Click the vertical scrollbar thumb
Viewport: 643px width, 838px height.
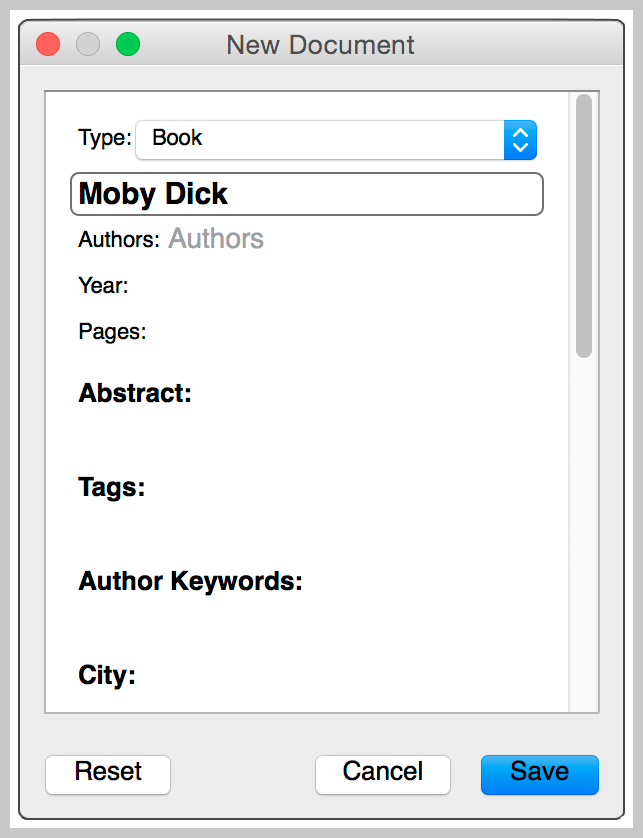click(584, 225)
